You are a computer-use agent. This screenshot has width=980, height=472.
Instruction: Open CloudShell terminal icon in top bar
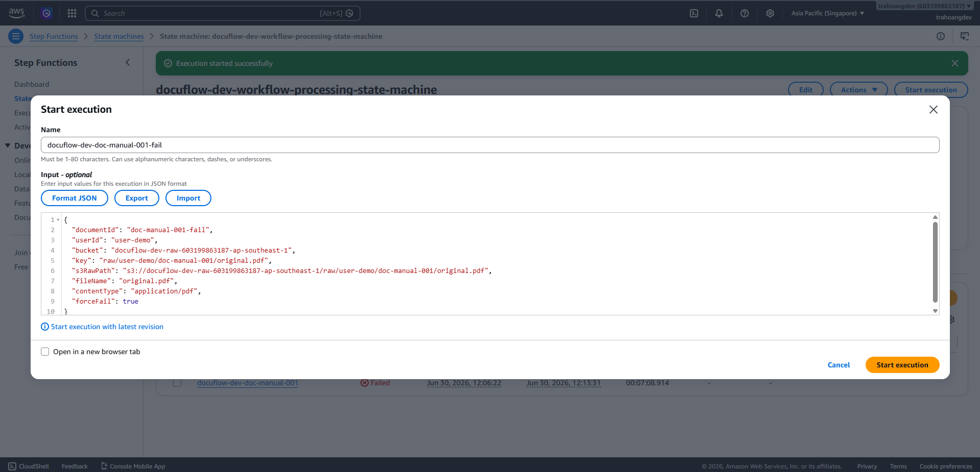694,13
